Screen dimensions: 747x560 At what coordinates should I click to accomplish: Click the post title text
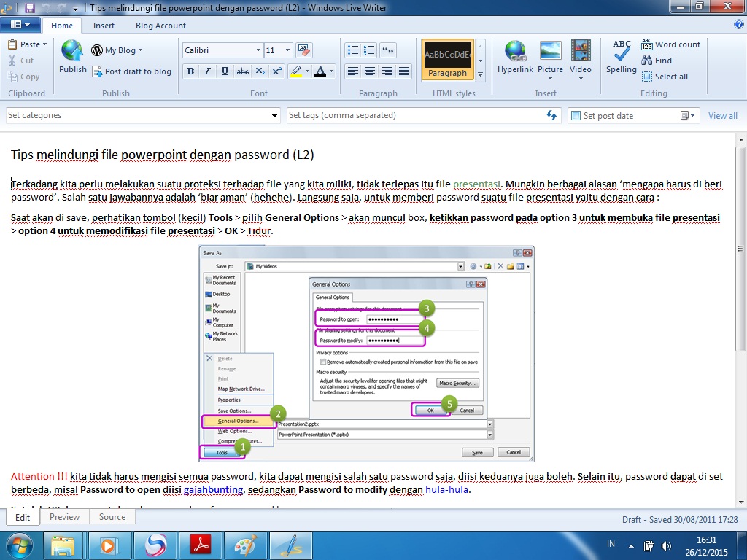[162, 155]
